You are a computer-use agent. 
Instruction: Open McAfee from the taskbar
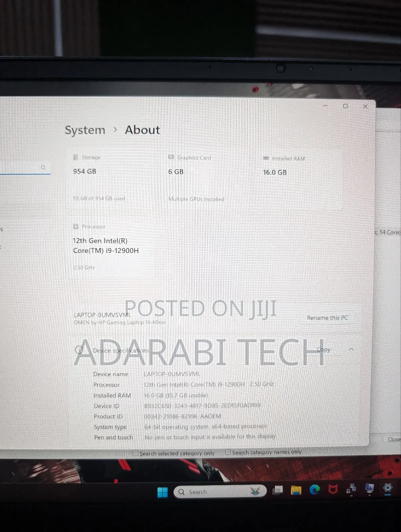click(333, 489)
